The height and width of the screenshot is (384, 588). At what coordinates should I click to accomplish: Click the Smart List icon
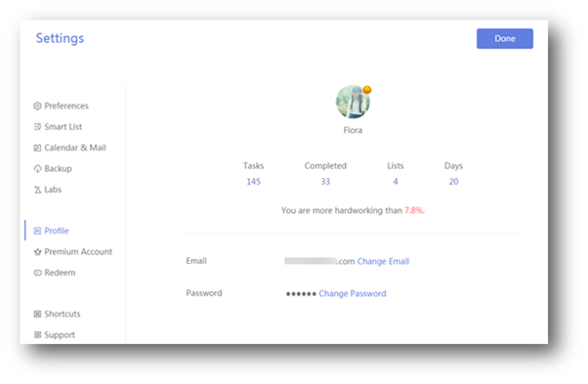tap(37, 127)
